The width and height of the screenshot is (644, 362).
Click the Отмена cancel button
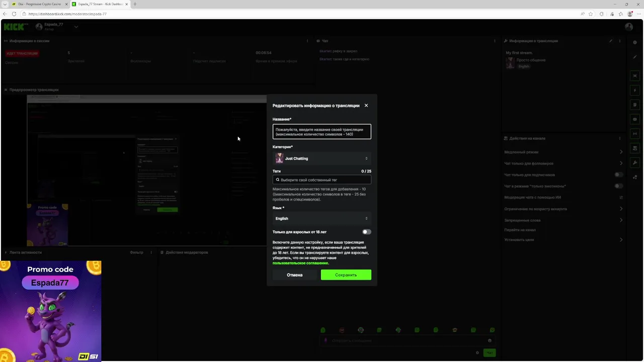coord(295,275)
